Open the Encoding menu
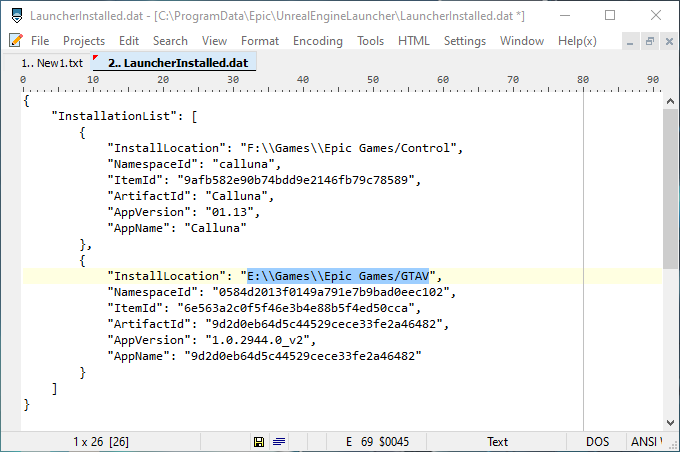The width and height of the screenshot is (680, 452). tap(317, 41)
